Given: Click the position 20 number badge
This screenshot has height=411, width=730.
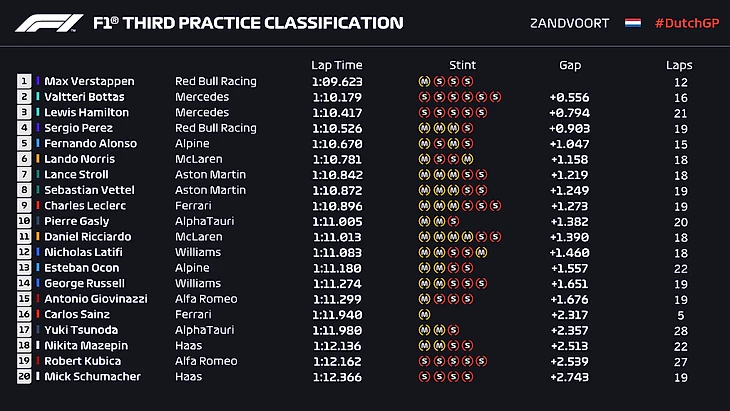Looking at the screenshot, I should (x=23, y=377).
